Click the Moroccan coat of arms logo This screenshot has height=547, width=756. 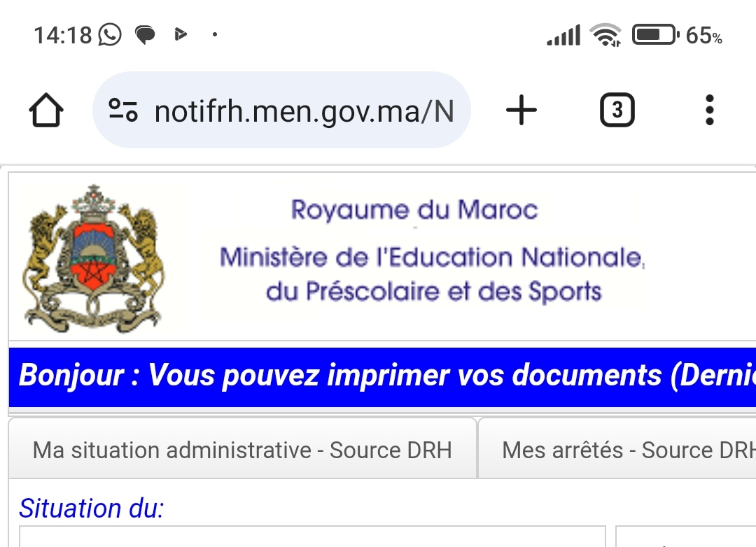click(93, 259)
